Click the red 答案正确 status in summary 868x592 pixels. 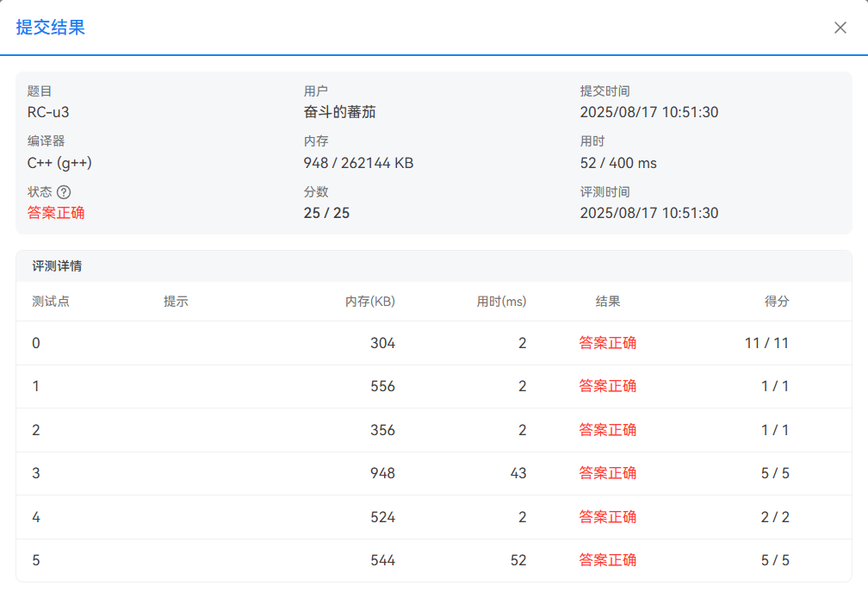coord(56,213)
